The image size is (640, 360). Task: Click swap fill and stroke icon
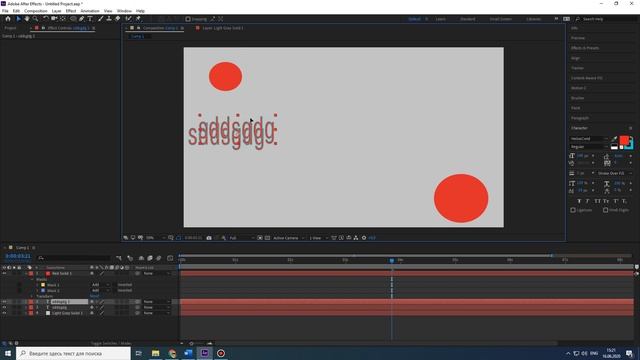pos(631,138)
